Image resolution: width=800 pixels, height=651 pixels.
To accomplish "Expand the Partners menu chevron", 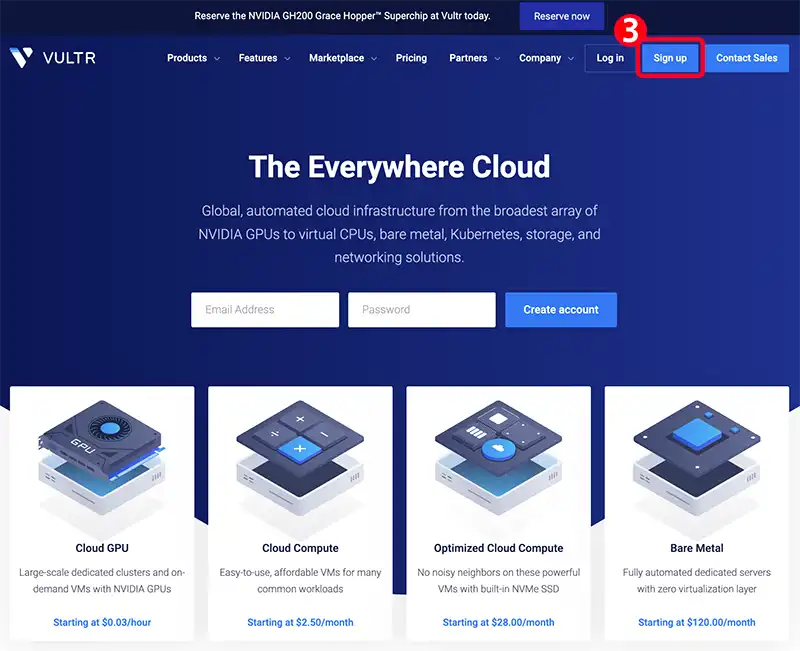I will tap(497, 59).
